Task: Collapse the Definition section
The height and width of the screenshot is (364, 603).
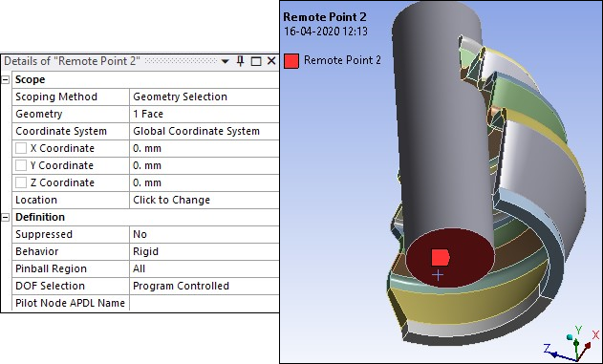Action: tap(6, 217)
